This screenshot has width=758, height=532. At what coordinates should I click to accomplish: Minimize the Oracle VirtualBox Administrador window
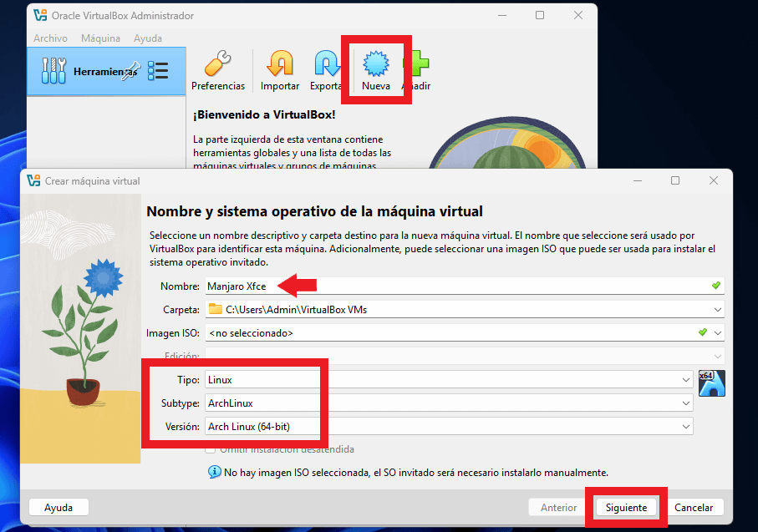coord(502,16)
